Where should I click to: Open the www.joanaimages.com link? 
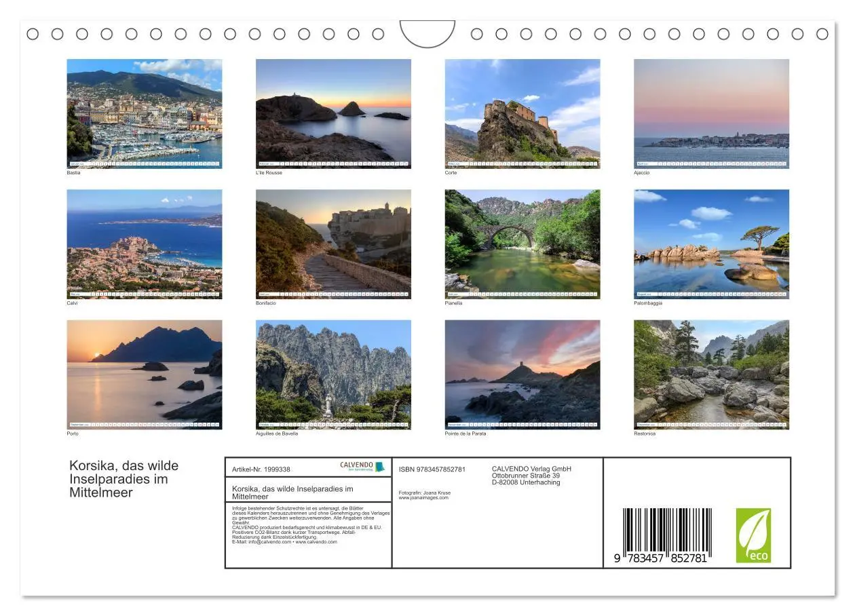pyautogui.click(x=424, y=497)
